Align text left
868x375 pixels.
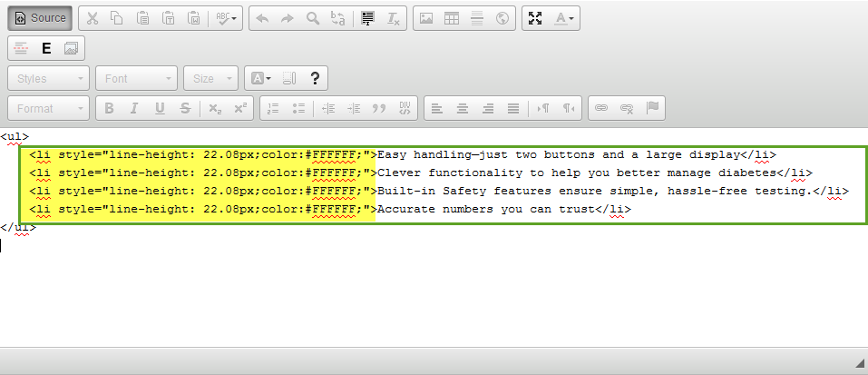[x=437, y=109]
